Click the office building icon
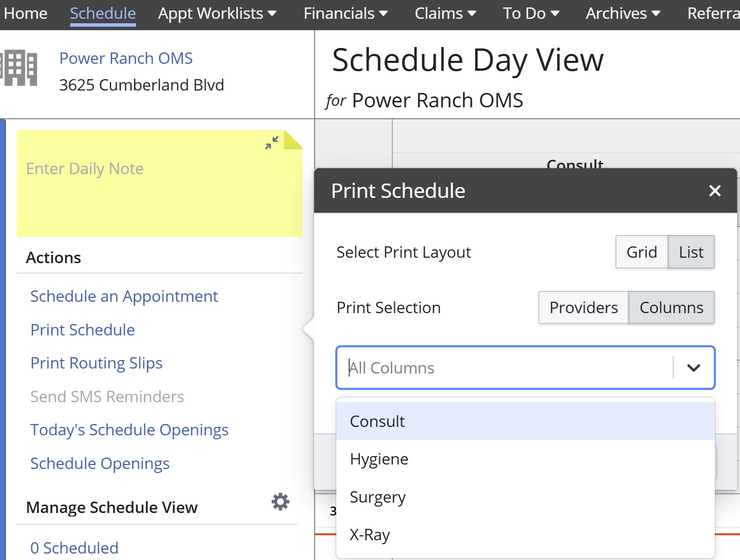The height and width of the screenshot is (560, 740). click(19, 68)
